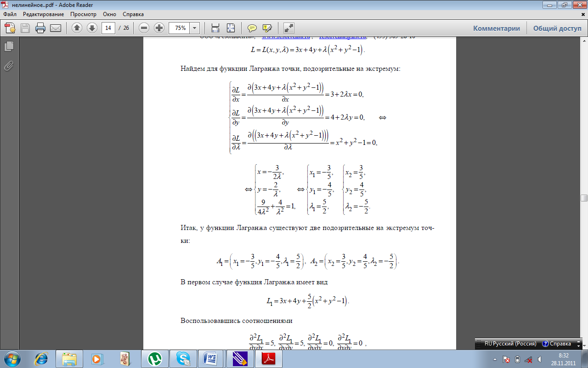This screenshot has height=368, width=588.
Task: Go to previous page arrow button
Action: [x=77, y=28]
